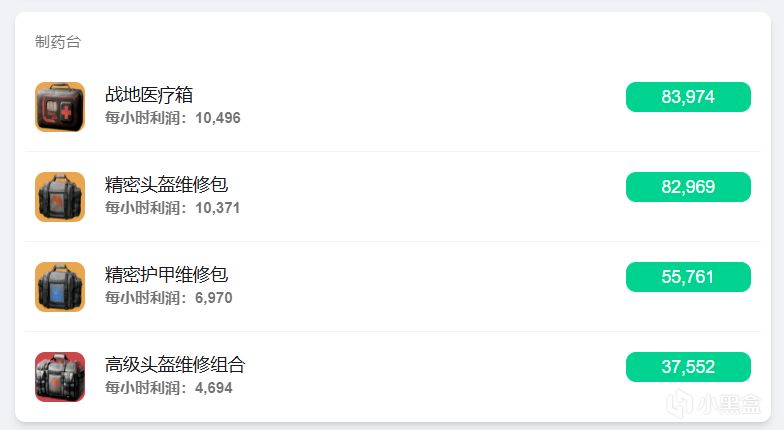
Task: Click the 10,496 hourly profit value
Action: coord(218,118)
